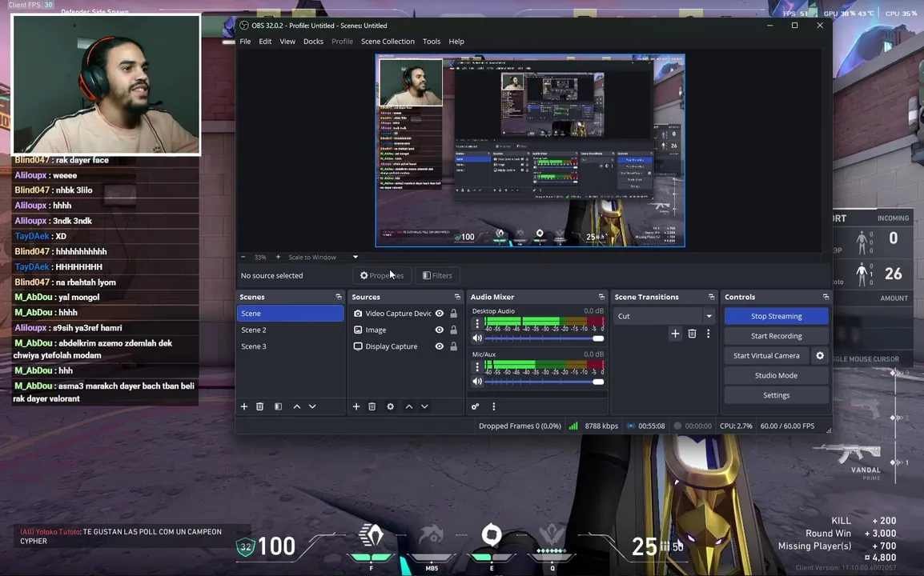Open the Tools menu
The image size is (924, 576).
[432, 42]
